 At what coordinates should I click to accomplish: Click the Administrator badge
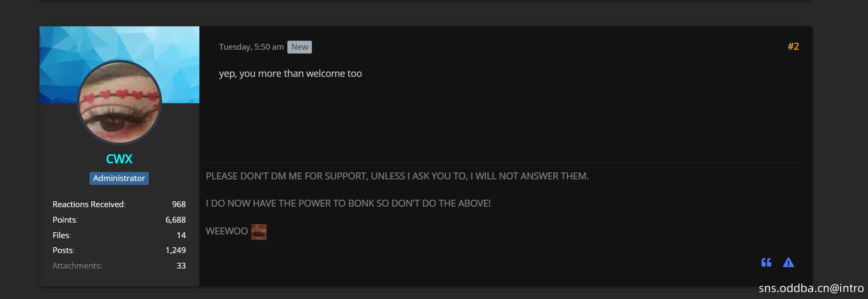[119, 178]
